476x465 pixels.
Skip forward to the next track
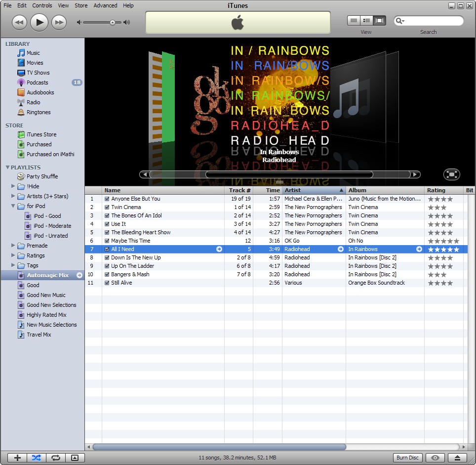(x=59, y=22)
